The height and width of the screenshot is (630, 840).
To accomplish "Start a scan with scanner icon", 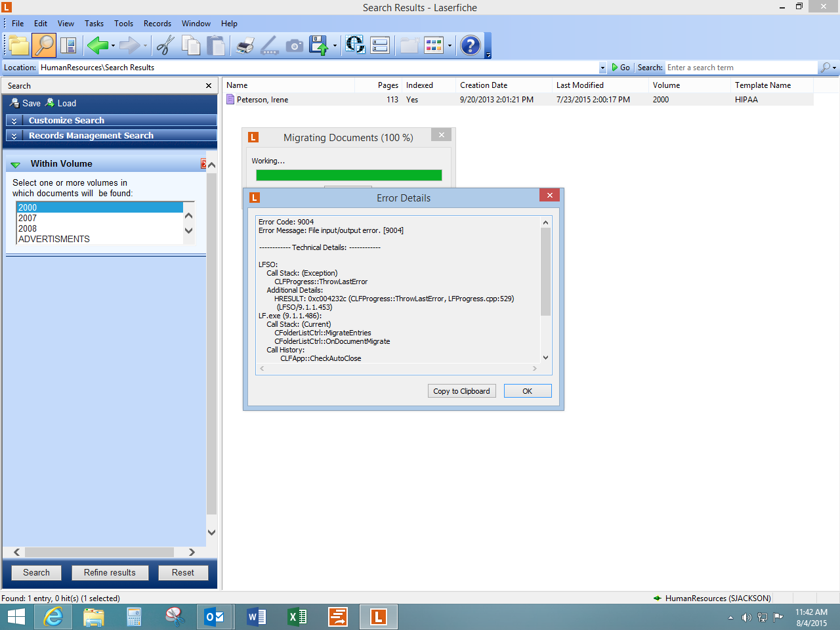I will point(270,45).
